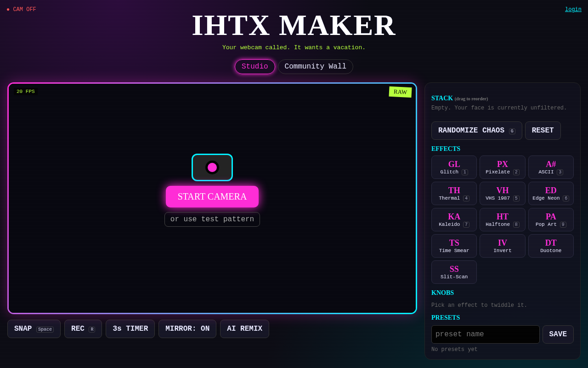
Task: Focus the preset name field
Action: pyautogui.click(x=486, y=334)
